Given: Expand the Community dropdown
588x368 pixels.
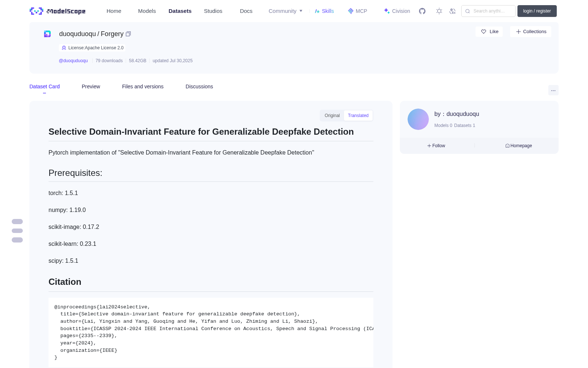Looking at the screenshot, I should [x=286, y=11].
